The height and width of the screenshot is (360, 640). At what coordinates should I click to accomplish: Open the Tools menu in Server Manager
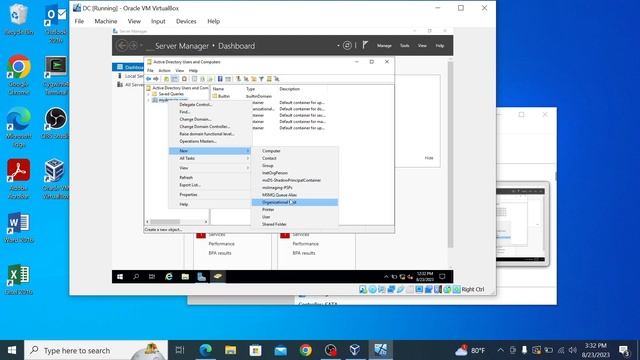(x=404, y=46)
